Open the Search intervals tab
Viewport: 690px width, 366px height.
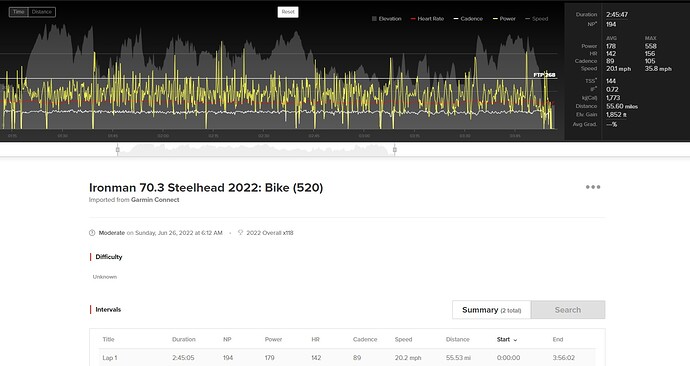coord(568,310)
